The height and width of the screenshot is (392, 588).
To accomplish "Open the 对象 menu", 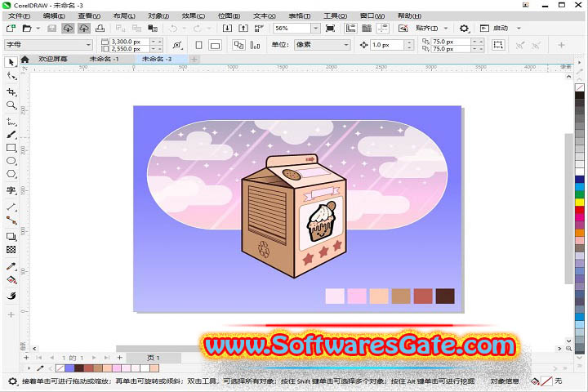I will pyautogui.click(x=158, y=16).
